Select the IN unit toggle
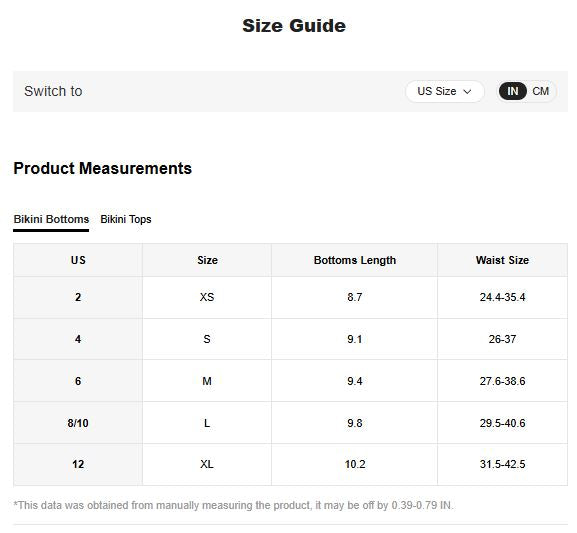 click(513, 91)
